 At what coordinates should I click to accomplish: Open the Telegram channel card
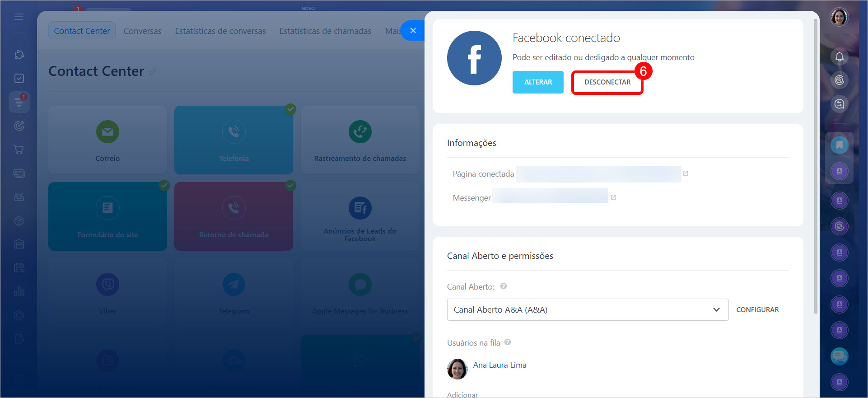tap(233, 293)
